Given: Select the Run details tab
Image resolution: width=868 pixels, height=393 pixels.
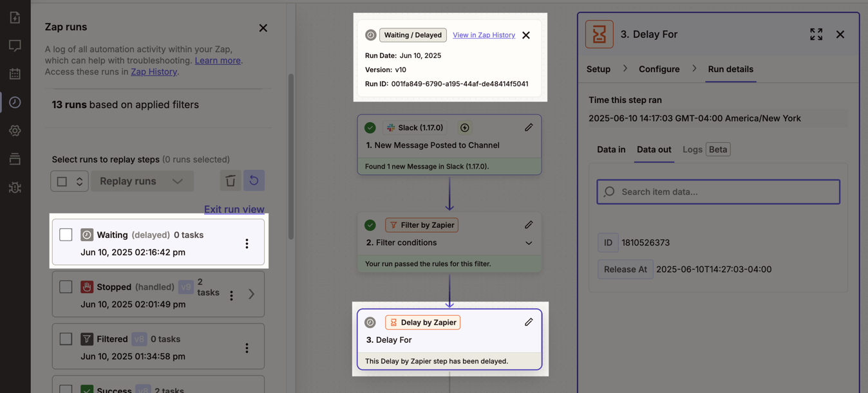Looking at the screenshot, I should [x=730, y=69].
